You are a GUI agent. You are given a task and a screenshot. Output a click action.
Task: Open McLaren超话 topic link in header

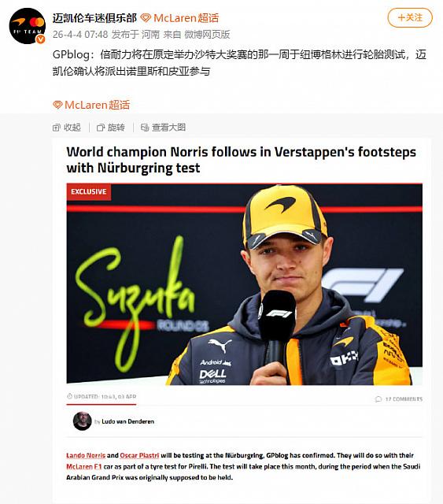coord(186,18)
